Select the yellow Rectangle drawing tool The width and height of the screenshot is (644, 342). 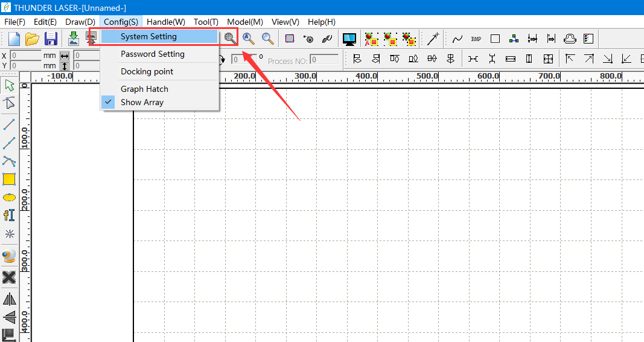coord(9,179)
